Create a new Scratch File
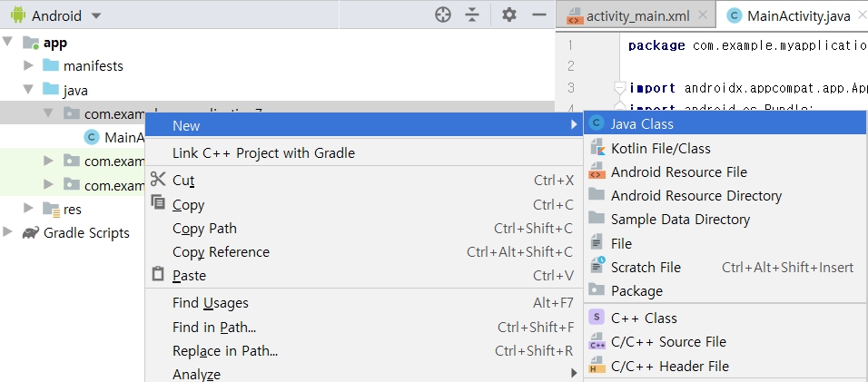 (725, 267)
